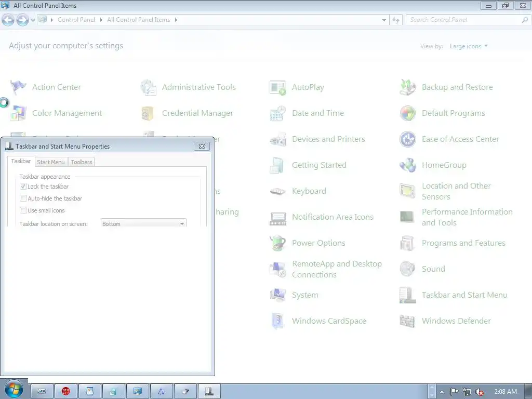Expand All Control Panel Items breadcrumb arrow
Screen dimensions: 532x399
coord(176,20)
